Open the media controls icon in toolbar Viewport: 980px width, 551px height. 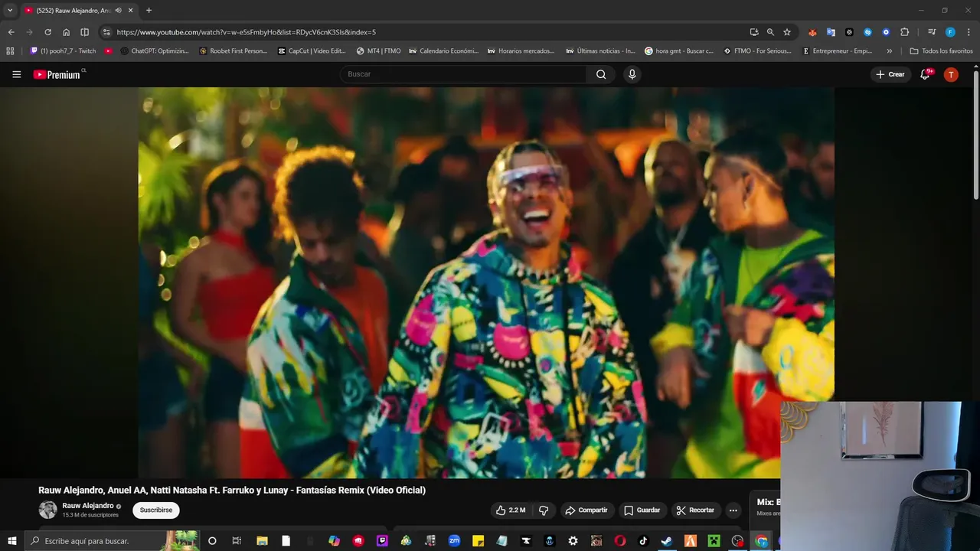932,32
